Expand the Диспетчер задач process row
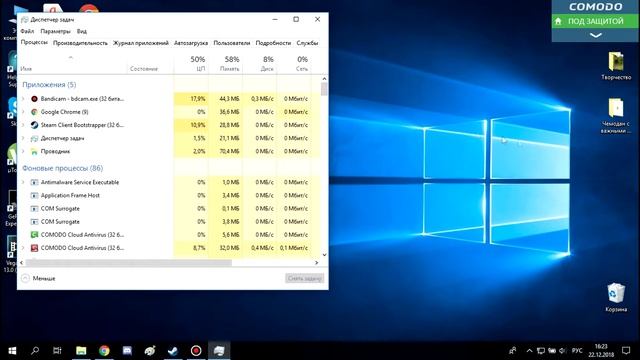640x360 pixels. 23,138
